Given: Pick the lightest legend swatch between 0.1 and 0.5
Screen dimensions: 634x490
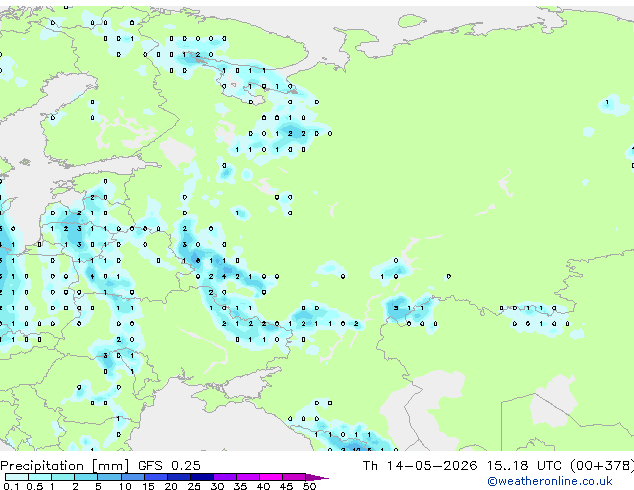Looking at the screenshot, I should coord(17,477).
